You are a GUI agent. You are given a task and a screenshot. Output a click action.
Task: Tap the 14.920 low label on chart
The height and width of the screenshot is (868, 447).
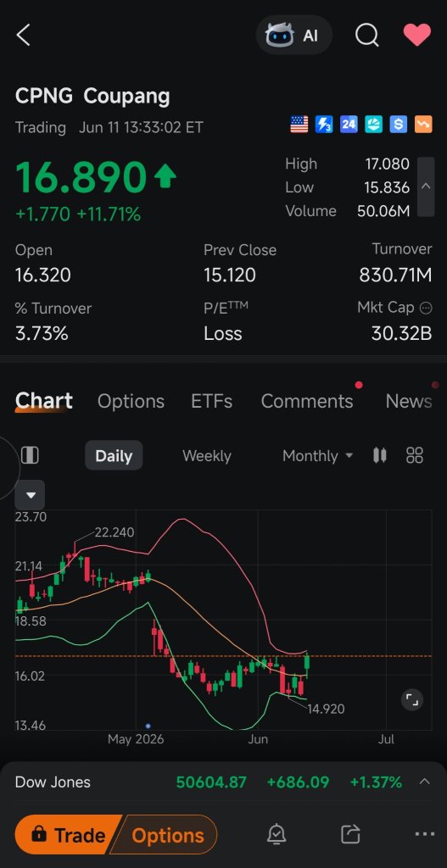pyautogui.click(x=326, y=709)
